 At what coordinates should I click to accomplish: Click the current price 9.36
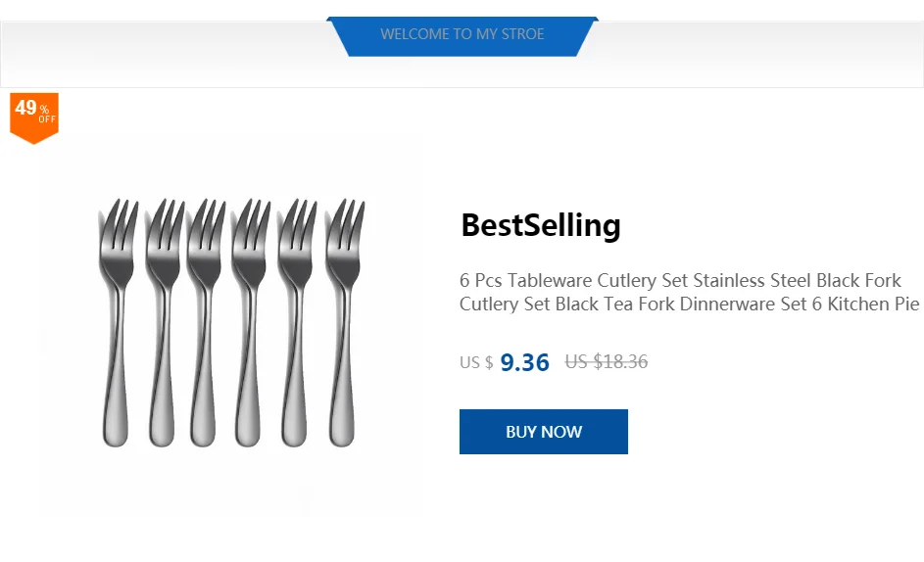tap(524, 362)
